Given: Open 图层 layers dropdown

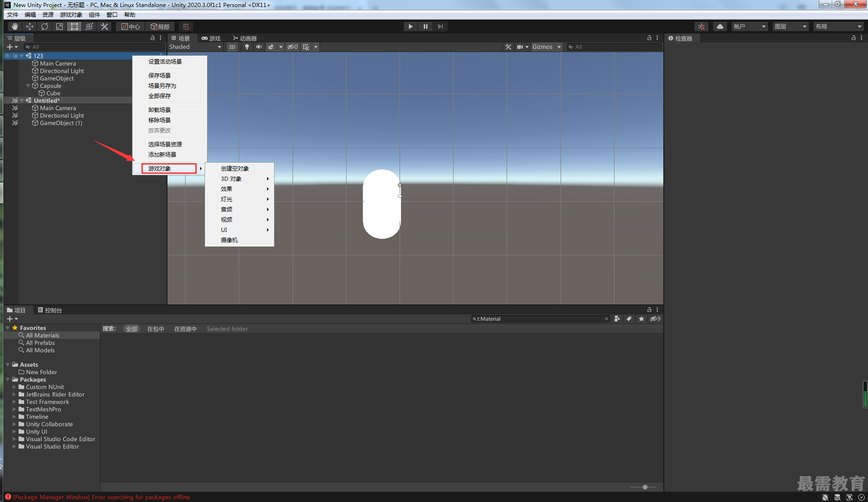Looking at the screenshot, I should click(791, 26).
